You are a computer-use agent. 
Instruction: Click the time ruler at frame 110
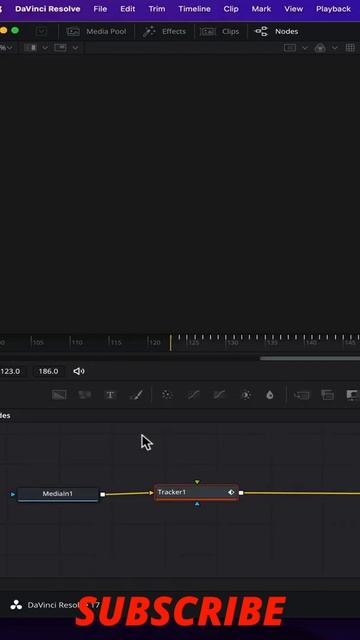[x=77, y=342]
